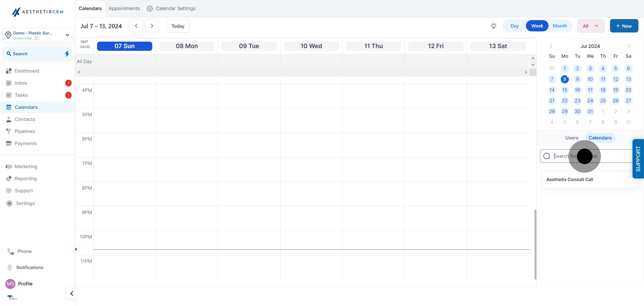Select July 8 in mini calendar

tap(564, 79)
